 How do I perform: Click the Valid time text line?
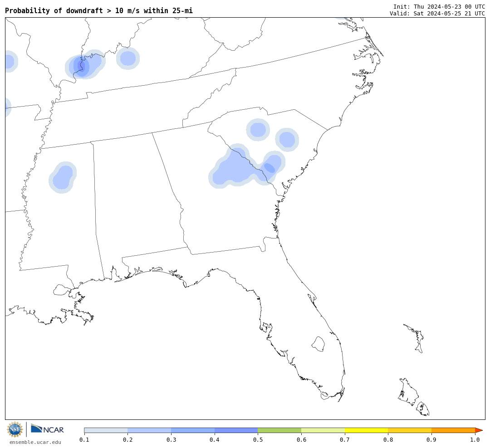point(437,14)
